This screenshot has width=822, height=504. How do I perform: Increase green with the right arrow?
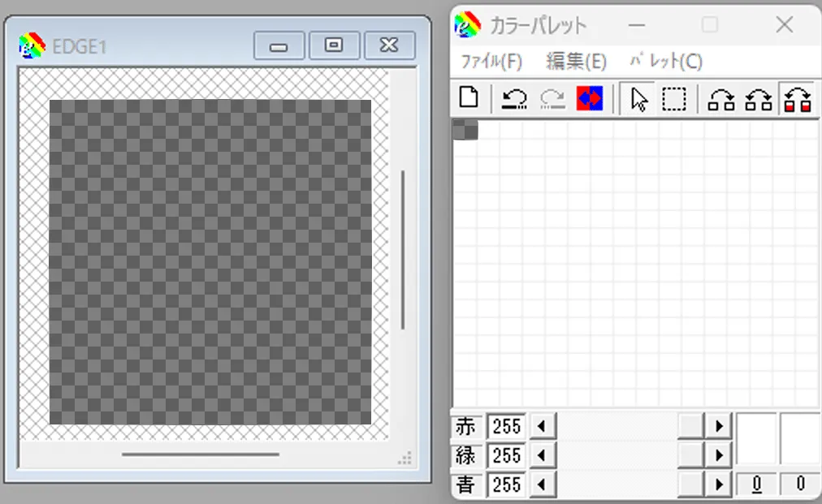(x=719, y=455)
